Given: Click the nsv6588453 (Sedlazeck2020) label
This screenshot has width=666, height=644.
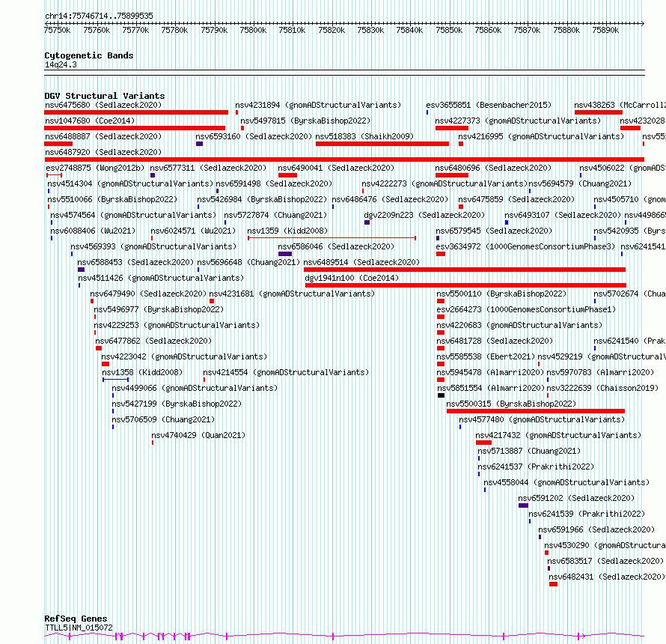Looking at the screenshot, I should [135, 262].
